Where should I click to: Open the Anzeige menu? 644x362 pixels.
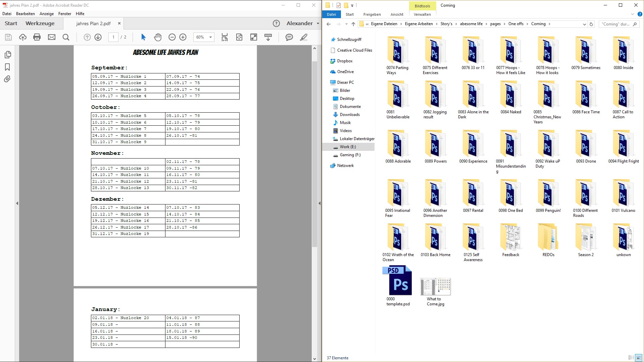47,14
